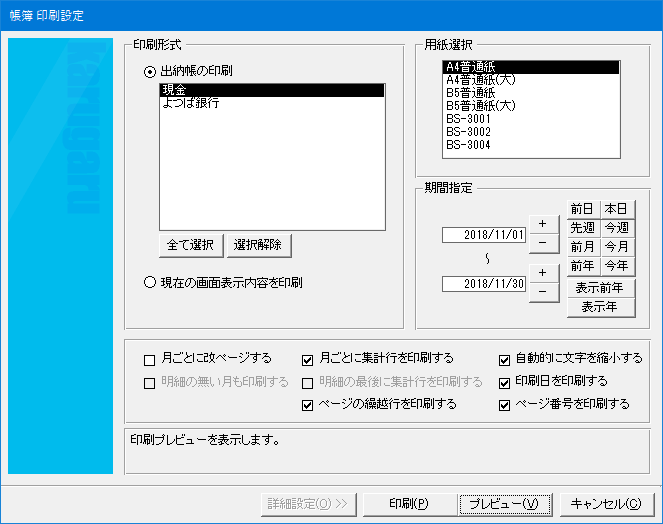Viewport: 663px width, 524px height.
Task: Increase the start date with the plus button
Action: coord(544,225)
